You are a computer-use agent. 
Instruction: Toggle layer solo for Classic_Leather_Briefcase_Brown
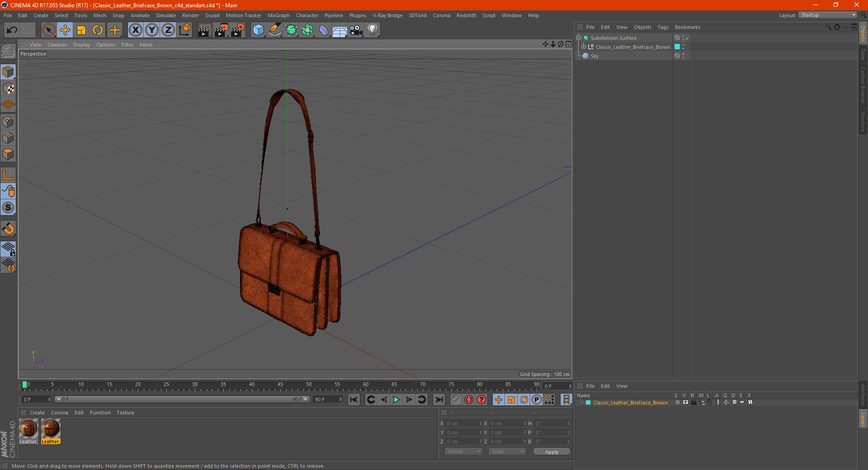tap(677, 403)
